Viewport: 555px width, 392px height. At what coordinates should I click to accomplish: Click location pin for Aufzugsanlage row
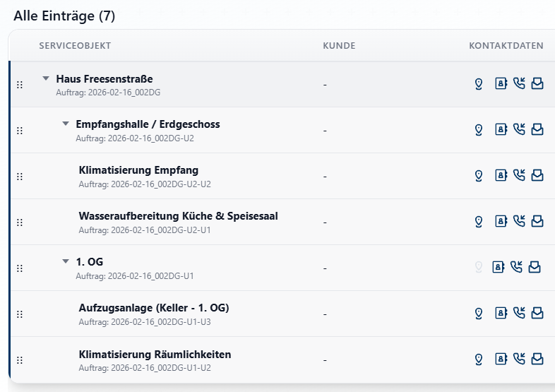(x=478, y=313)
